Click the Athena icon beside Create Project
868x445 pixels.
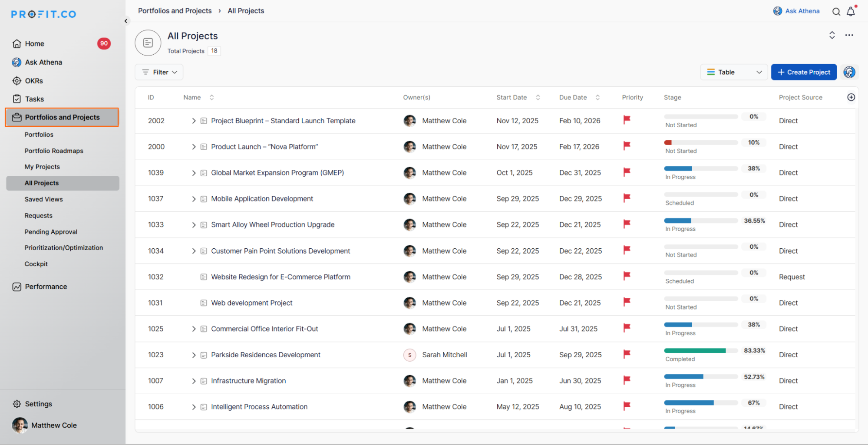(849, 72)
